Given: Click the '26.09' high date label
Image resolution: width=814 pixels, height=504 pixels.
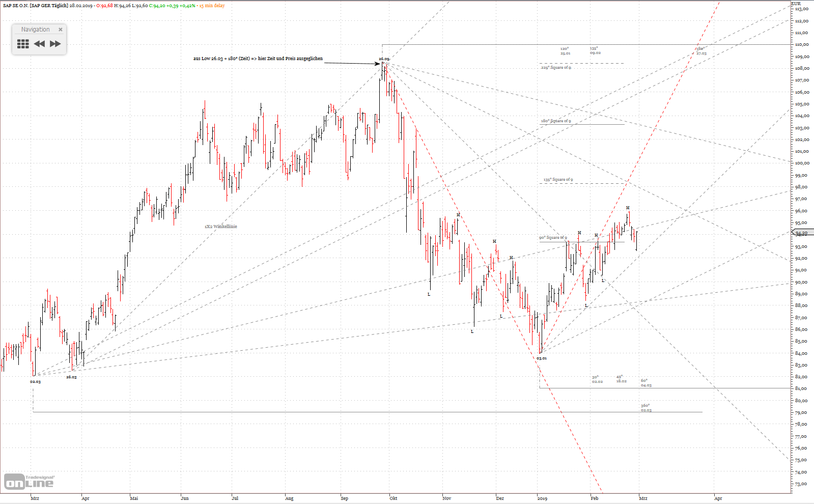Looking at the screenshot, I should click(x=384, y=59).
